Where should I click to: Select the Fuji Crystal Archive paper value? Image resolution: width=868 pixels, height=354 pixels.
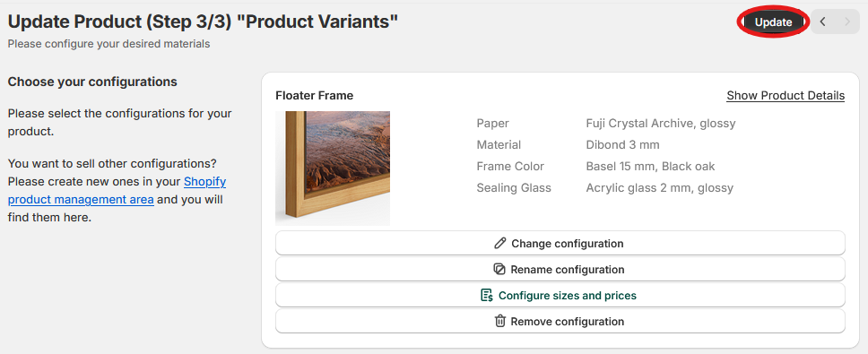660,124
